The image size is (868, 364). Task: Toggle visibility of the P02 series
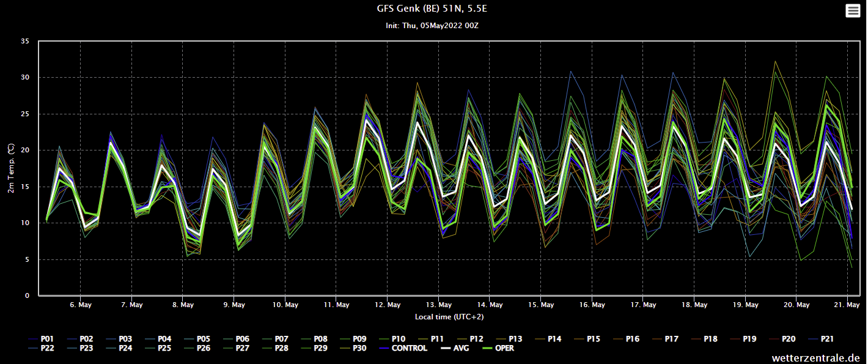(x=80, y=338)
